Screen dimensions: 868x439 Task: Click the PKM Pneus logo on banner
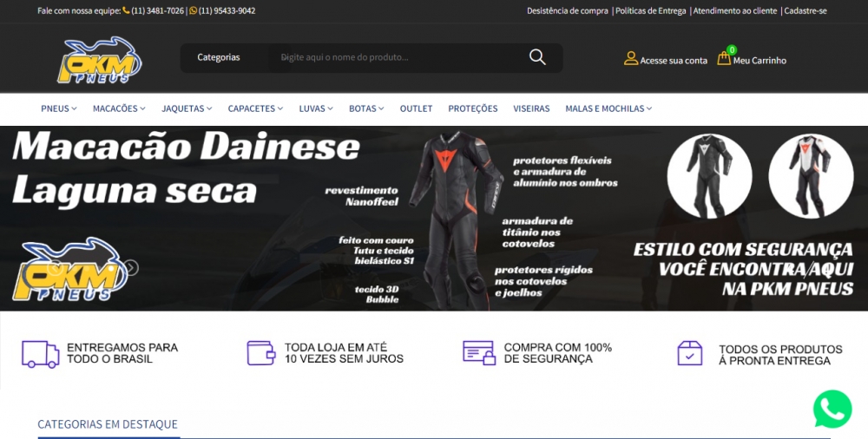[x=70, y=270]
